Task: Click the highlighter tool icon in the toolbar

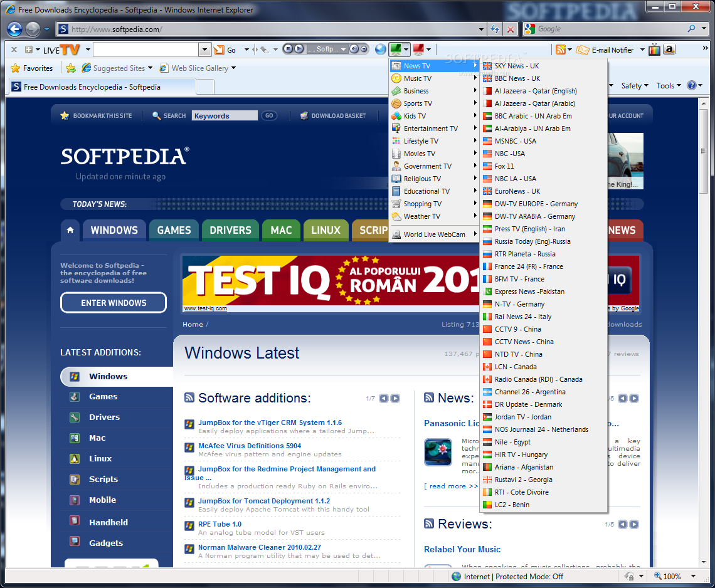Action: [265, 50]
